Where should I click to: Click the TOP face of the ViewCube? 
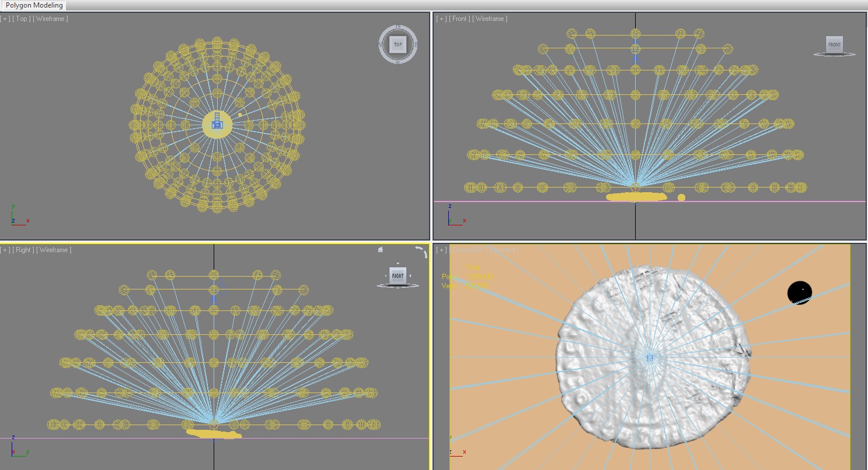[x=398, y=44]
